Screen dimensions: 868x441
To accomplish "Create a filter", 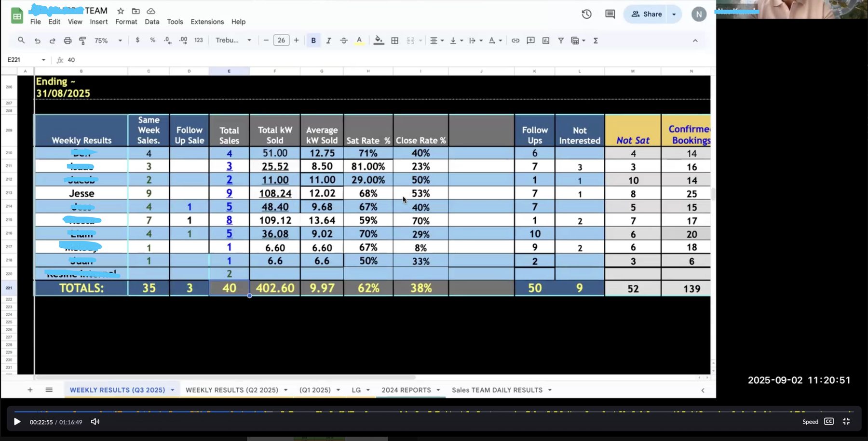I will [x=561, y=40].
